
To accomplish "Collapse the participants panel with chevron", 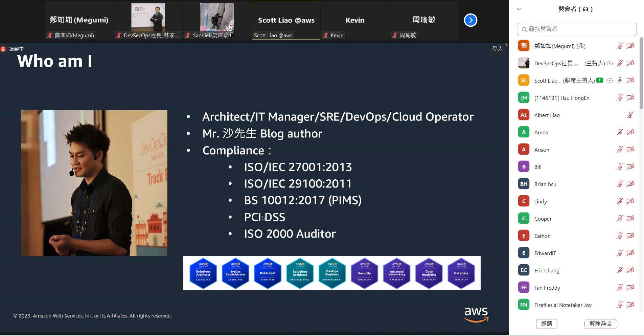I will pos(519,9).
